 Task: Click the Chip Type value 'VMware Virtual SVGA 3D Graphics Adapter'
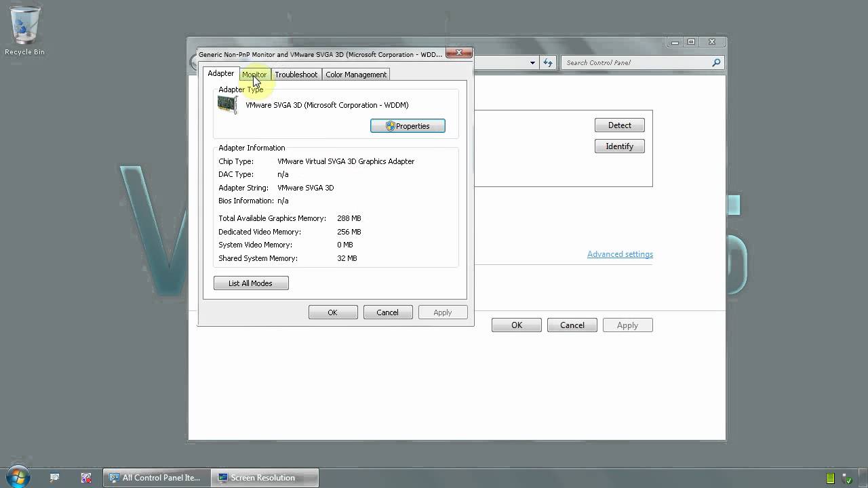coord(346,161)
